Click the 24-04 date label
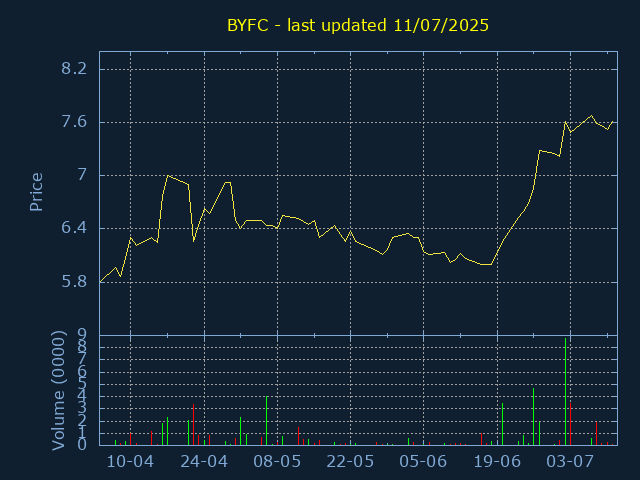The width and height of the screenshot is (640, 480). [204, 462]
